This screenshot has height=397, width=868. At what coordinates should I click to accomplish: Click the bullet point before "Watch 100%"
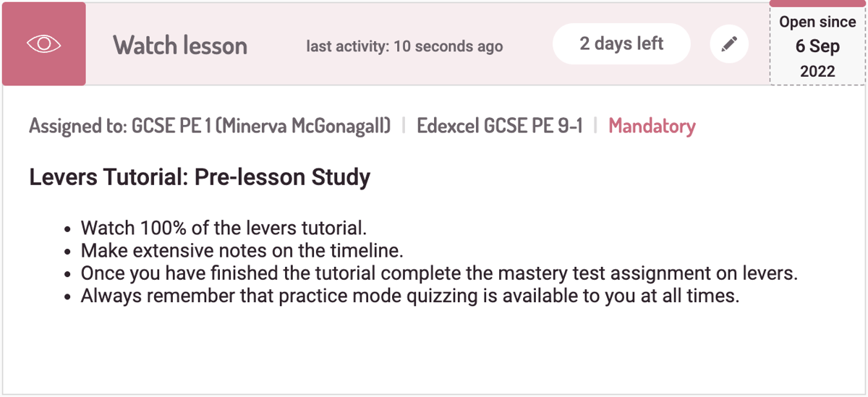pos(67,229)
